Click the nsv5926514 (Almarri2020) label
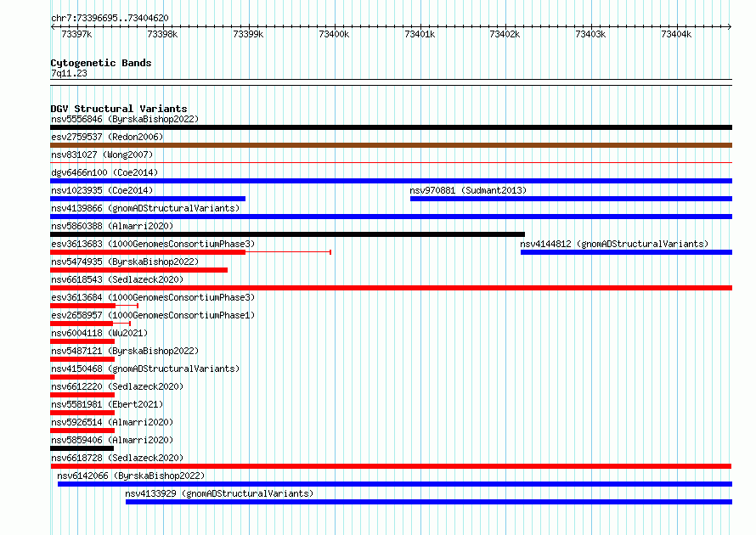The height and width of the screenshot is (535, 756). click(x=112, y=422)
